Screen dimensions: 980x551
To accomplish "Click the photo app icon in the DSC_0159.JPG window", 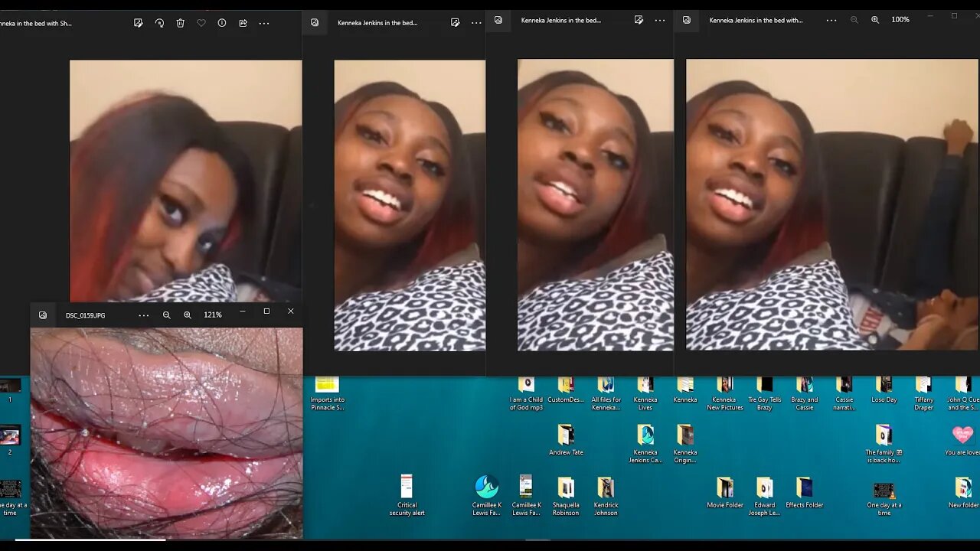I will (43, 315).
